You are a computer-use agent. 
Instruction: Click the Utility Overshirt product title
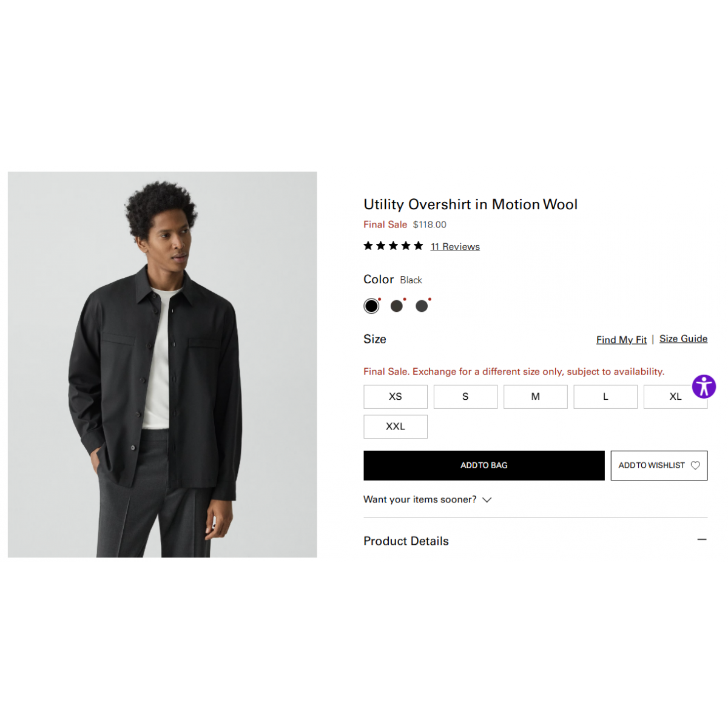[x=470, y=204]
